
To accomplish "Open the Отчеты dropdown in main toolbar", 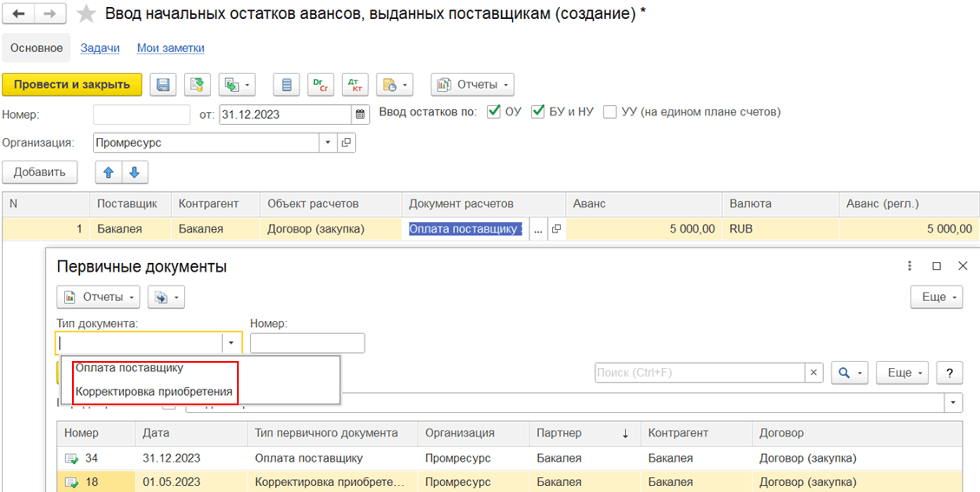I will coord(472,84).
